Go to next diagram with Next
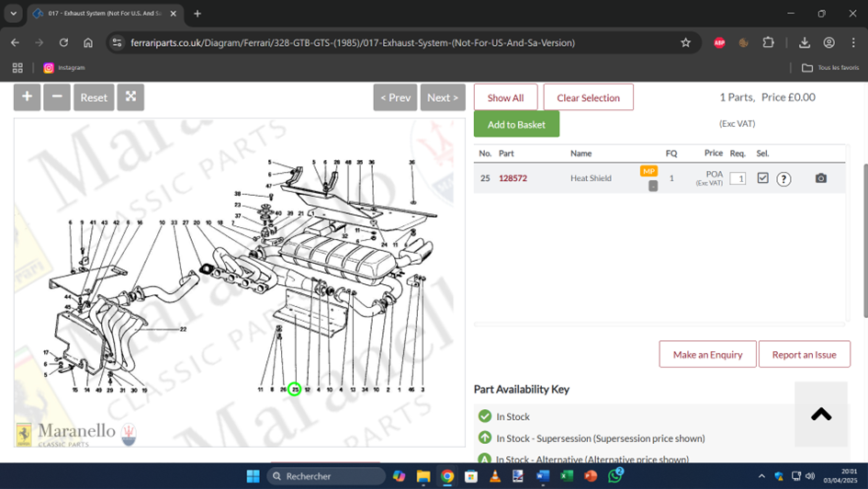This screenshot has height=489, width=868. [443, 97]
